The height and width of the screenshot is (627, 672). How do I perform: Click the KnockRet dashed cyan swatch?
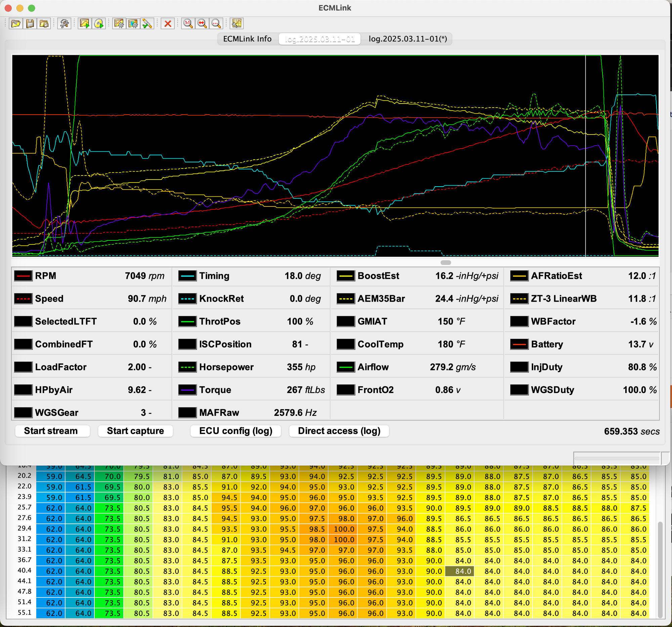click(187, 299)
